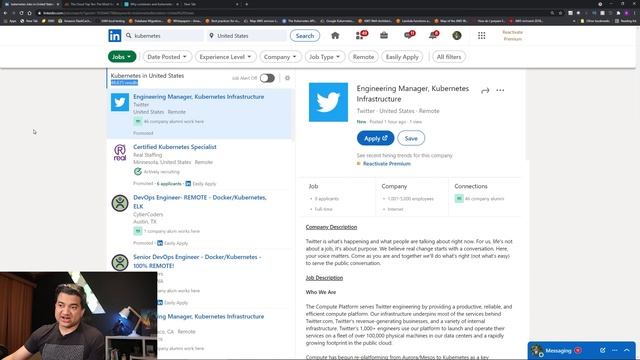Click the Messaging bar label
This screenshot has width=640, height=360.
(x=558, y=351)
